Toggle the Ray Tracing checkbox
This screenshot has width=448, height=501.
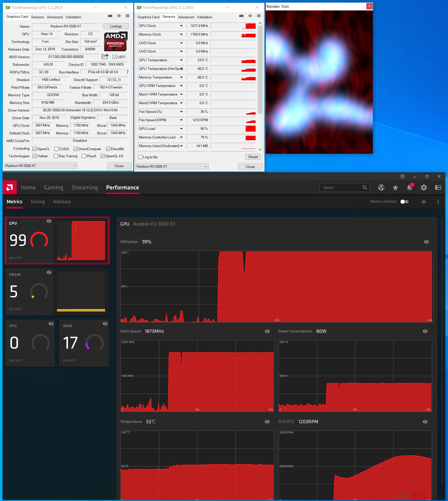coord(56,156)
